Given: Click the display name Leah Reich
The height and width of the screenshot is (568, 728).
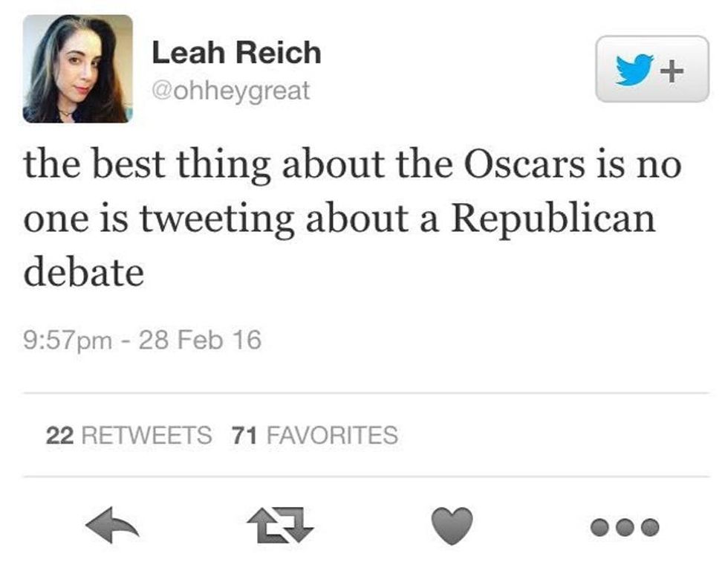Looking at the screenshot, I should pyautogui.click(x=236, y=53).
